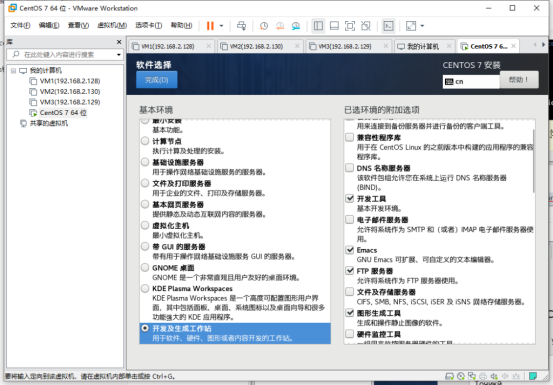Image resolution: width=553 pixels, height=385 pixels.
Task: Click the cn keyboard layout indicator
Action: click(471, 82)
